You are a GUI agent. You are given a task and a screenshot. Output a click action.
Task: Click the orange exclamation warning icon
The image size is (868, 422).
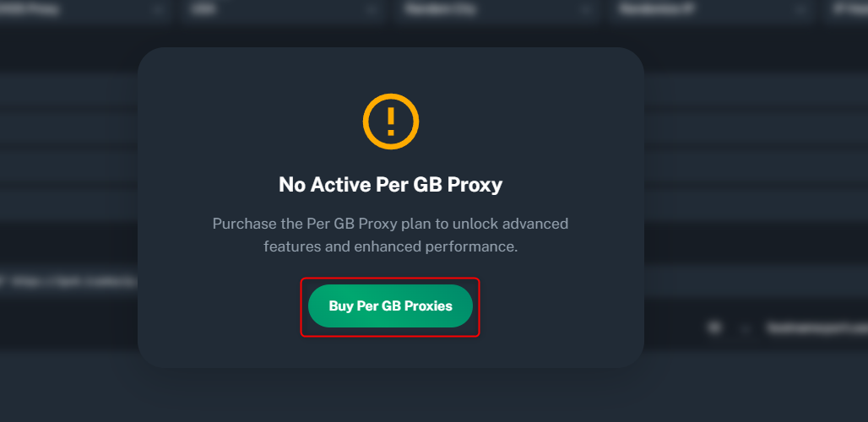pyautogui.click(x=391, y=122)
